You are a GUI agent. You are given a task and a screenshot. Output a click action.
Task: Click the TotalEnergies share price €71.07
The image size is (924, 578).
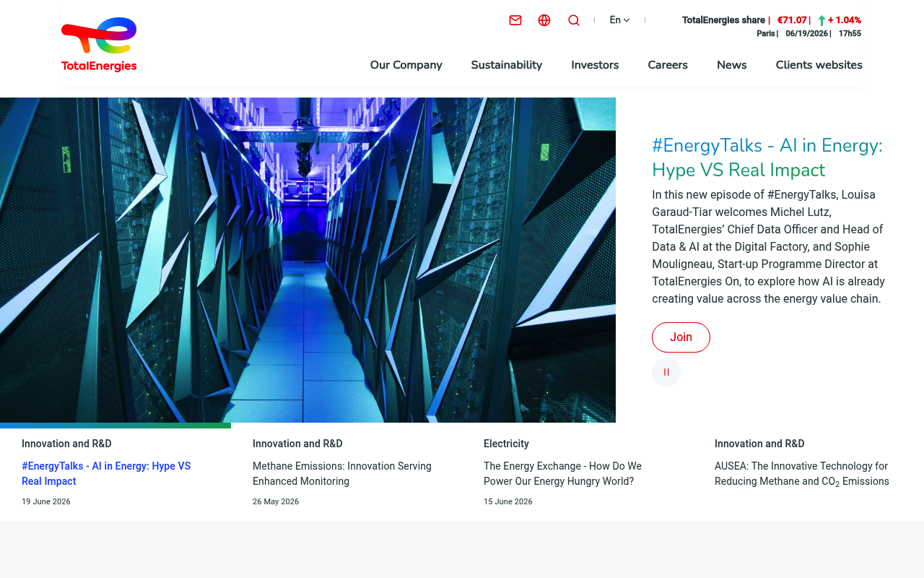click(792, 20)
